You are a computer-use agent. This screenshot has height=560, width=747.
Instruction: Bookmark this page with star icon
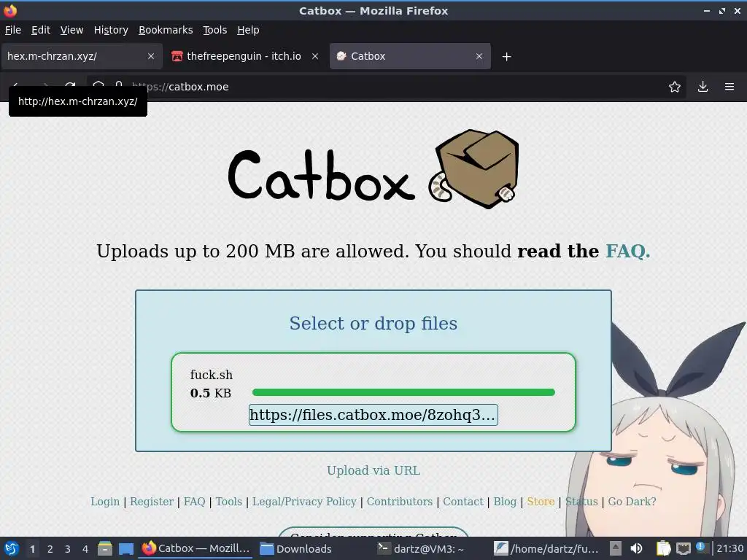pos(674,87)
